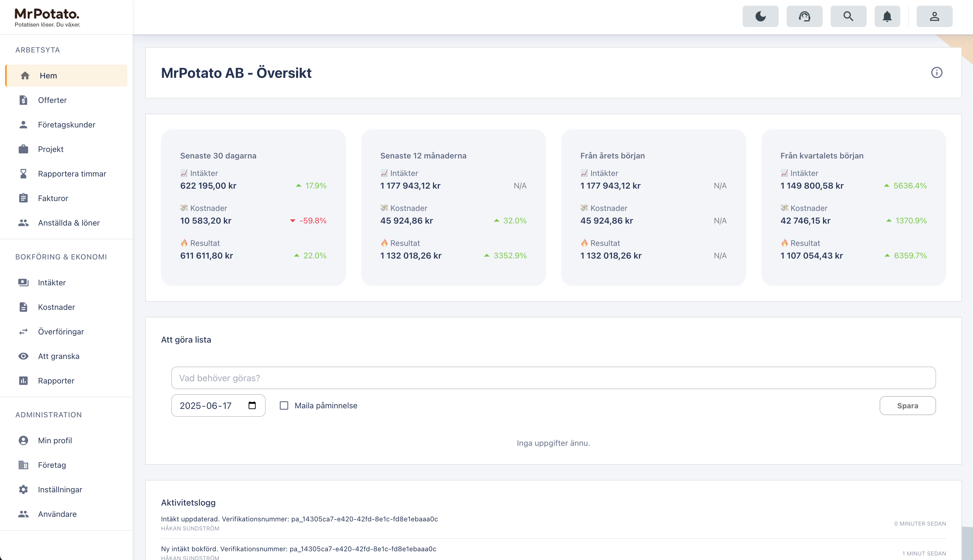973x560 pixels.
Task: Open Att granska eye item
Action: coord(58,356)
